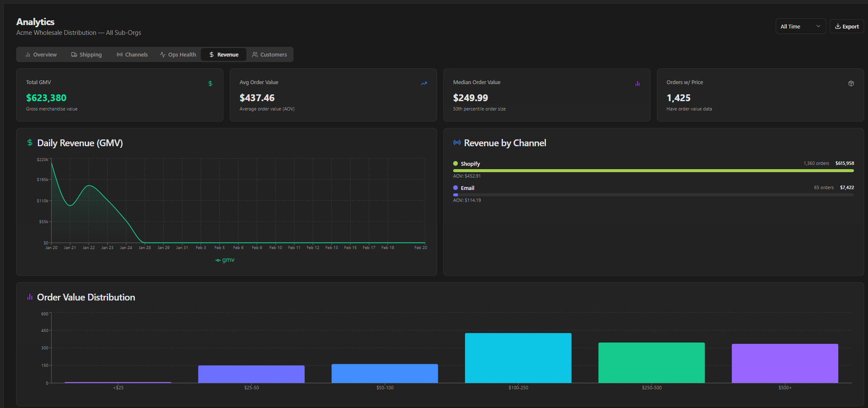Screen dimensions: 868x408
Task: Click the Jan 22 axis label
Action: 89,247
